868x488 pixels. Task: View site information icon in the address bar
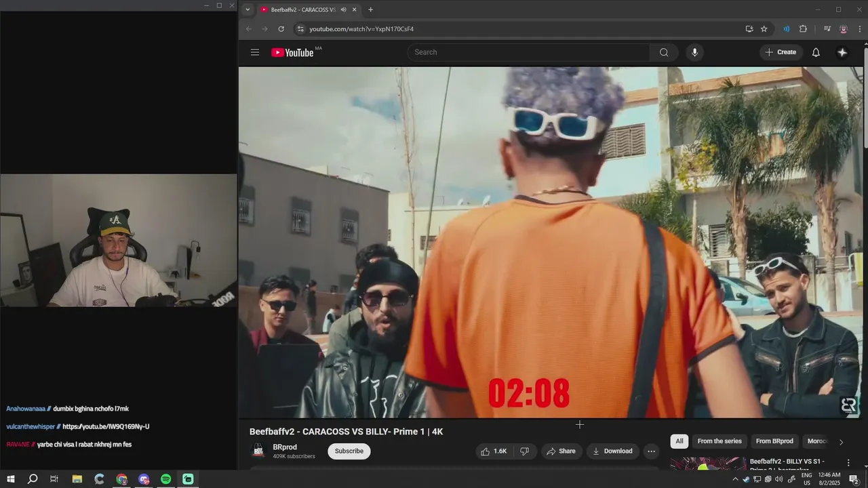click(300, 29)
